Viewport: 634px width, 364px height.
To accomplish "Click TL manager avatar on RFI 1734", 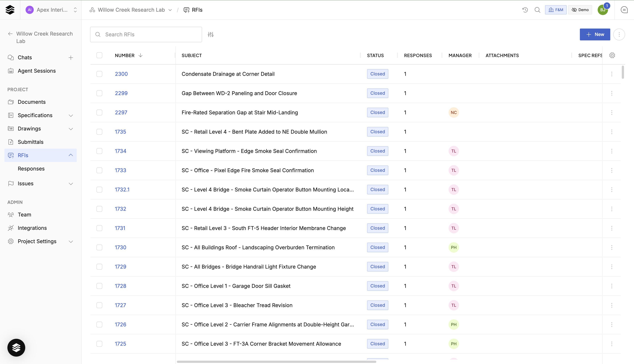I will (453, 151).
